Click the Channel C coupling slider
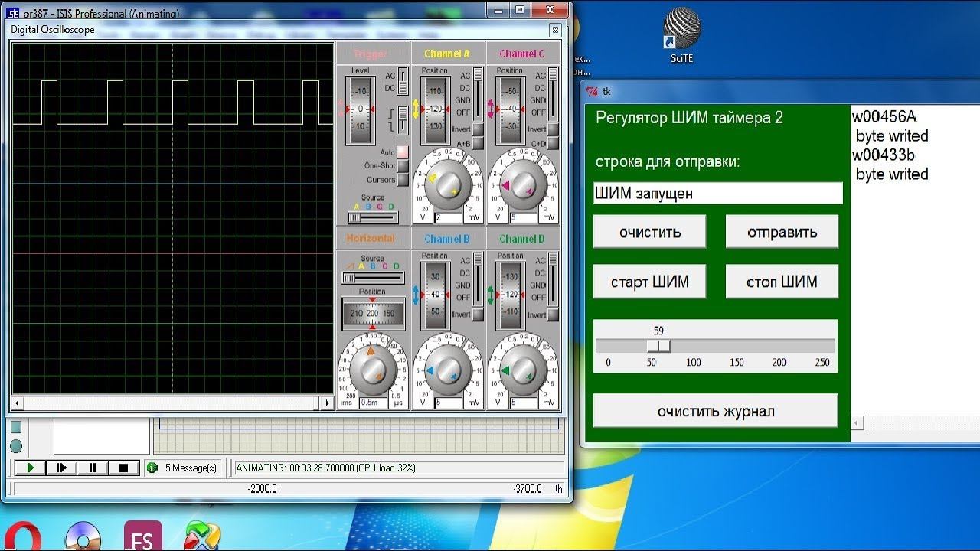This screenshot has height=551, width=980. pos(554,93)
